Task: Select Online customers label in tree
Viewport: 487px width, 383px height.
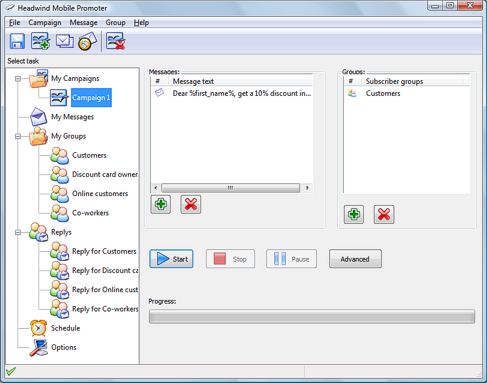Action: point(100,194)
